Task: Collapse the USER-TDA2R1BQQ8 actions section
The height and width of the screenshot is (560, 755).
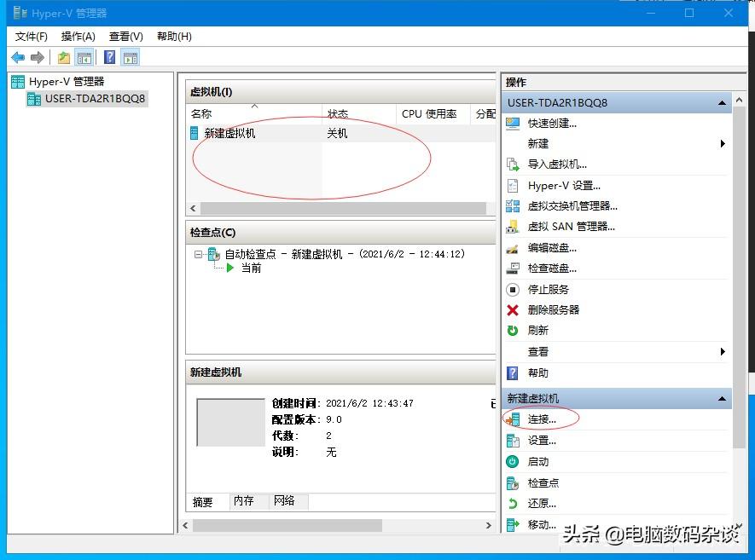Action: point(722,102)
